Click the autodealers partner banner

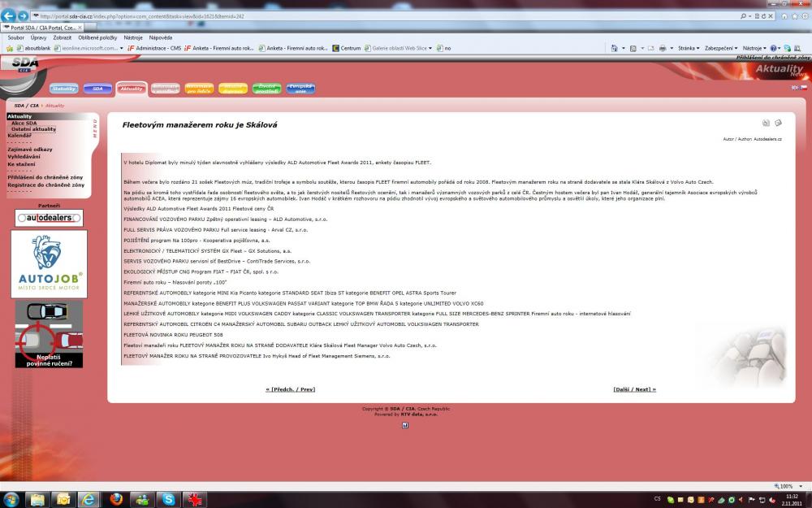point(49,218)
